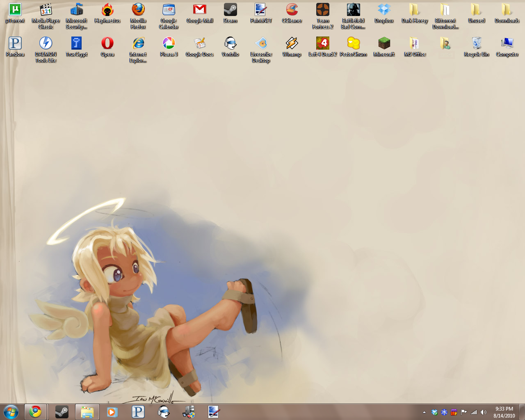525x420 pixels.
Task: Open the µTorrent desktop shortcut
Action: [15, 10]
